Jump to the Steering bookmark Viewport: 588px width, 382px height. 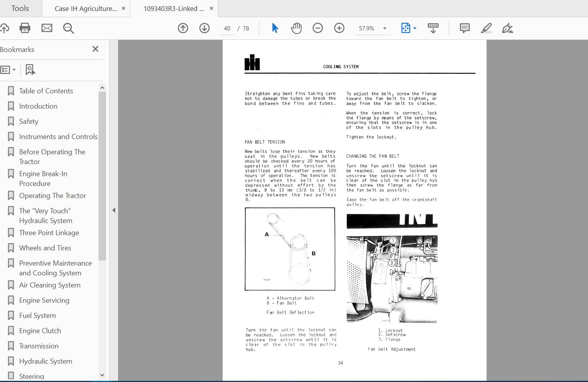pos(31,376)
